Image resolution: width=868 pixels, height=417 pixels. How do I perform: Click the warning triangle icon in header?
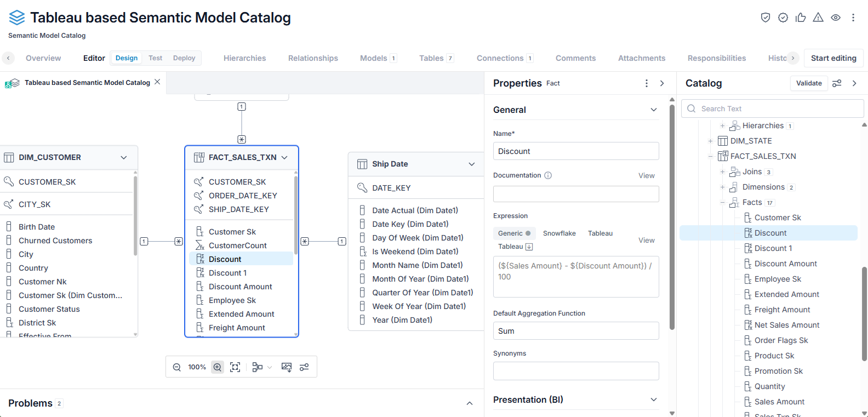[818, 18]
